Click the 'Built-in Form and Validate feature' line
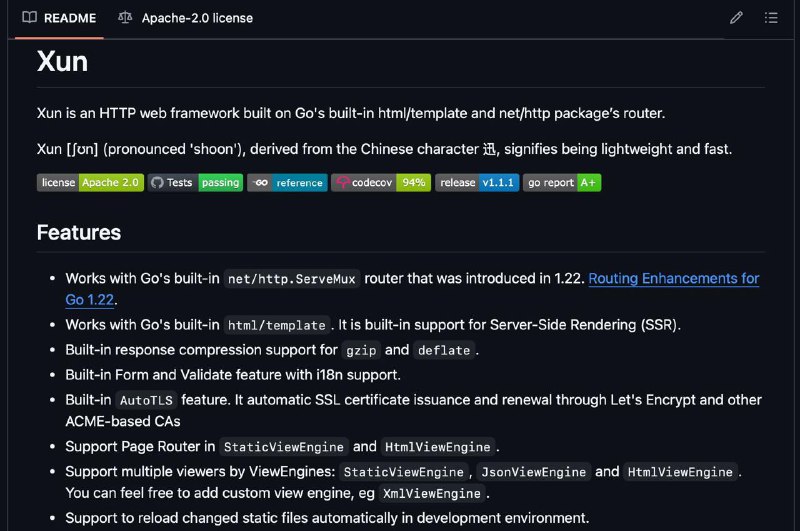The width and height of the screenshot is (800, 531). [x=233, y=375]
